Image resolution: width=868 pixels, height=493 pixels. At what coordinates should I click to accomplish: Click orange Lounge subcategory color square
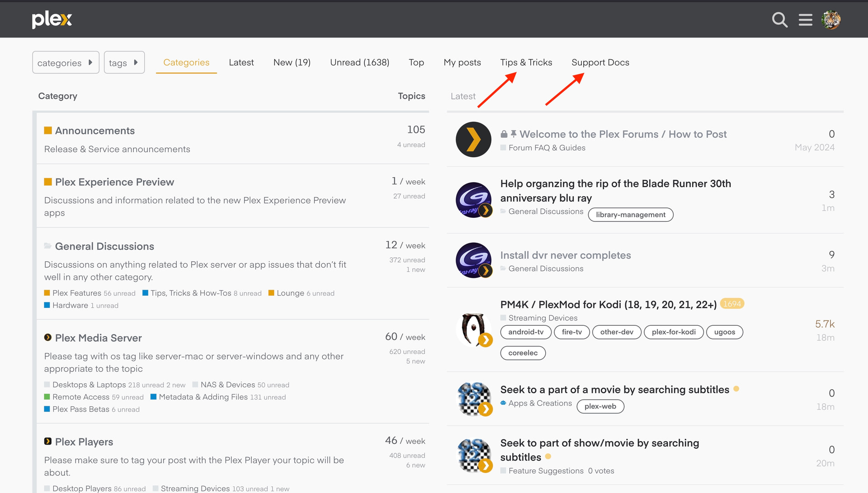[271, 293]
